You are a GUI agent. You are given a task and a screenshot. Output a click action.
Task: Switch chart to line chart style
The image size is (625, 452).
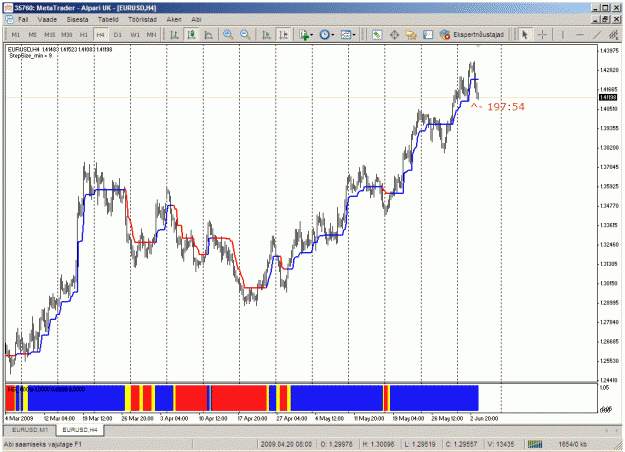tap(208, 35)
